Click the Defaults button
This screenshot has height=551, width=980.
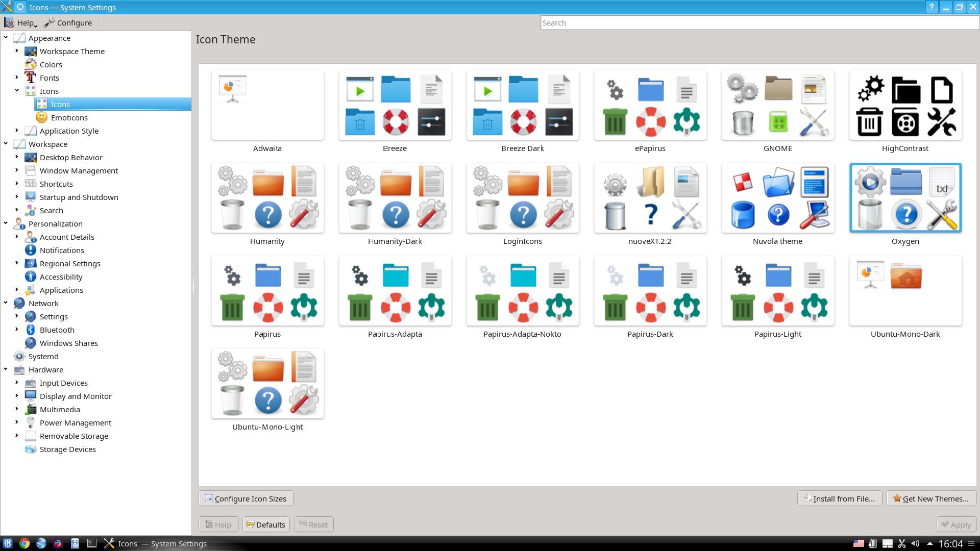266,524
